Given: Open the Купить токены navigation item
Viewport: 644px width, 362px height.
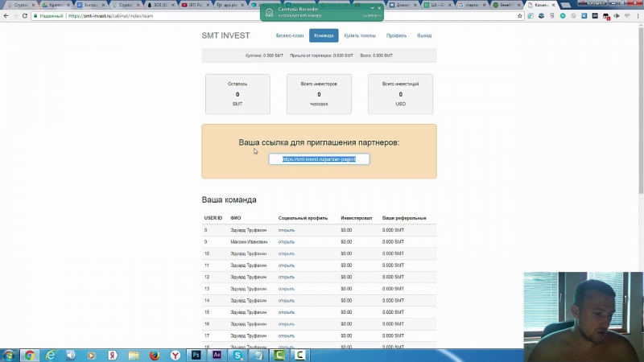Looking at the screenshot, I should 360,35.
